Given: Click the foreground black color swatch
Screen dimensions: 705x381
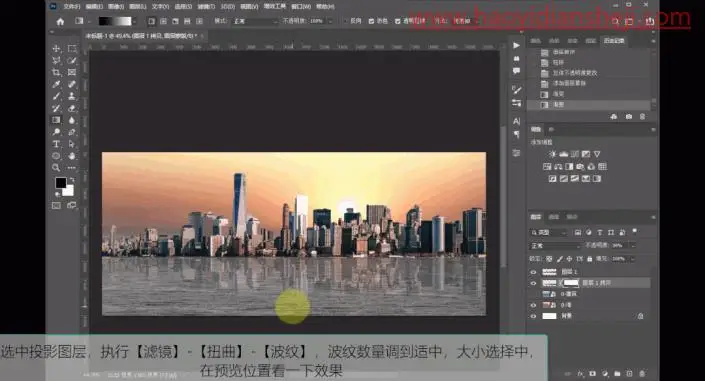Looking at the screenshot, I should coord(61,183).
